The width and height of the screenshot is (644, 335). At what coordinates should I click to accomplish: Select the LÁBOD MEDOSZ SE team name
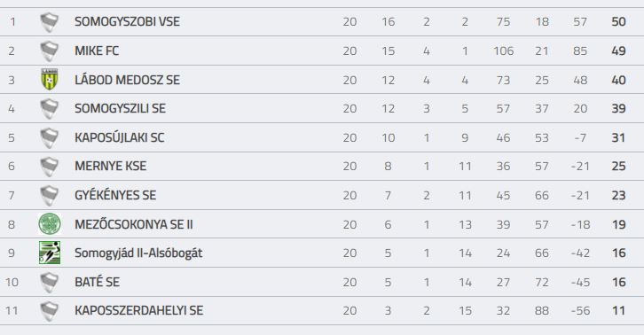pyautogui.click(x=127, y=80)
